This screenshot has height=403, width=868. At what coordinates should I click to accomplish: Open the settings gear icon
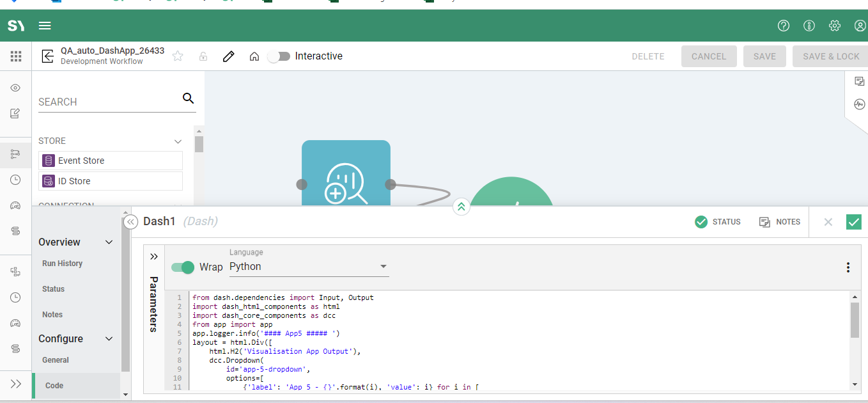[835, 26]
